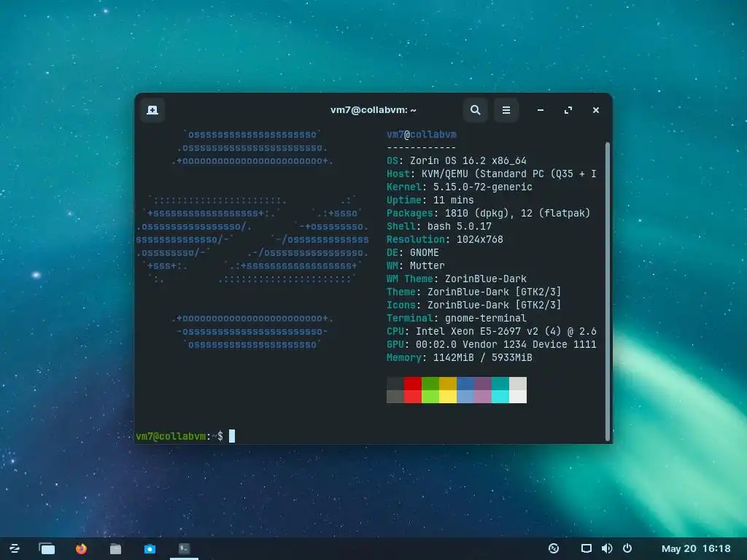747x560 pixels.
Task: Click the WM: Mutter line
Action: point(415,265)
